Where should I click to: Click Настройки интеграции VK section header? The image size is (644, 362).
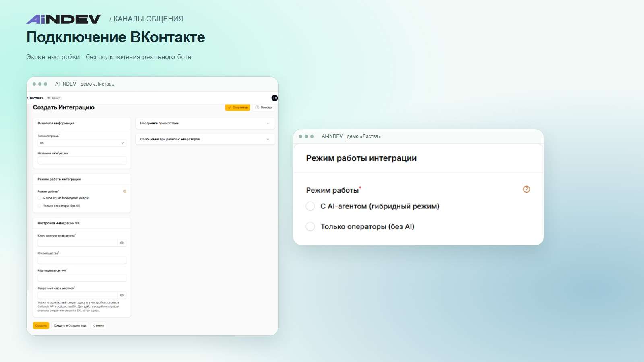[x=59, y=223]
